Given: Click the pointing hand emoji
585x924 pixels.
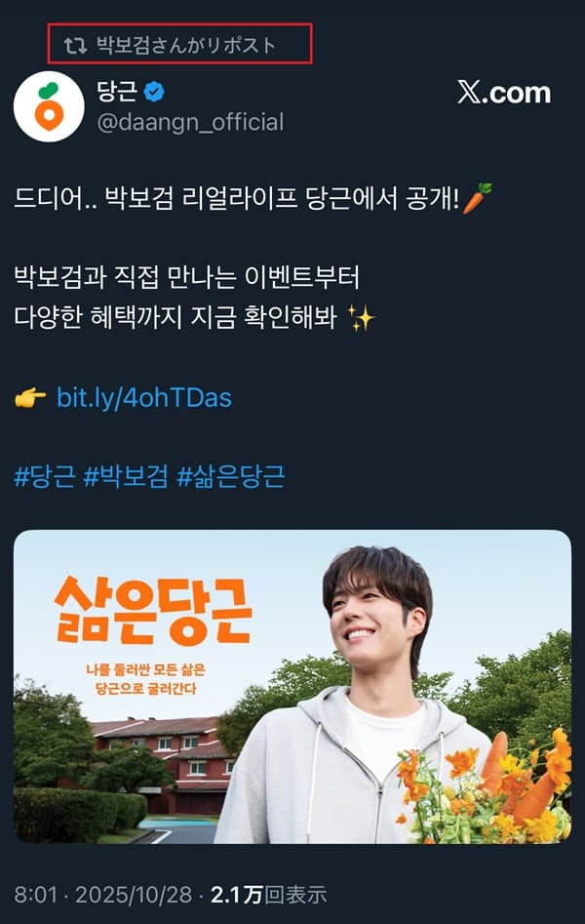Looking at the screenshot, I should (x=30, y=398).
